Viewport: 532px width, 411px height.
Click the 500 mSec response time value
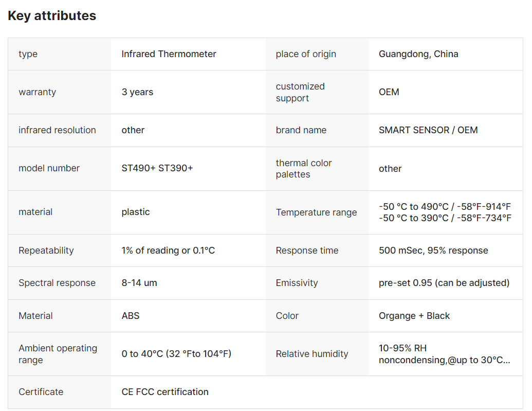click(x=433, y=251)
